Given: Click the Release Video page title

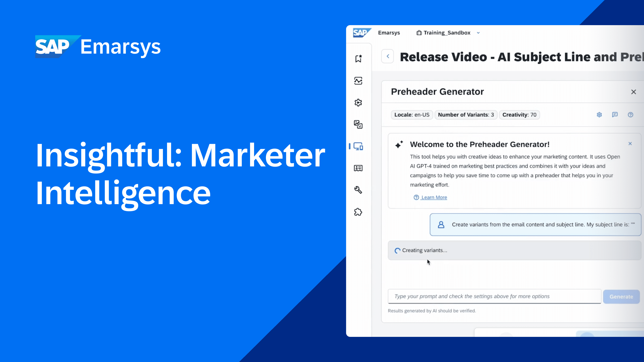Looking at the screenshot, I should [522, 57].
